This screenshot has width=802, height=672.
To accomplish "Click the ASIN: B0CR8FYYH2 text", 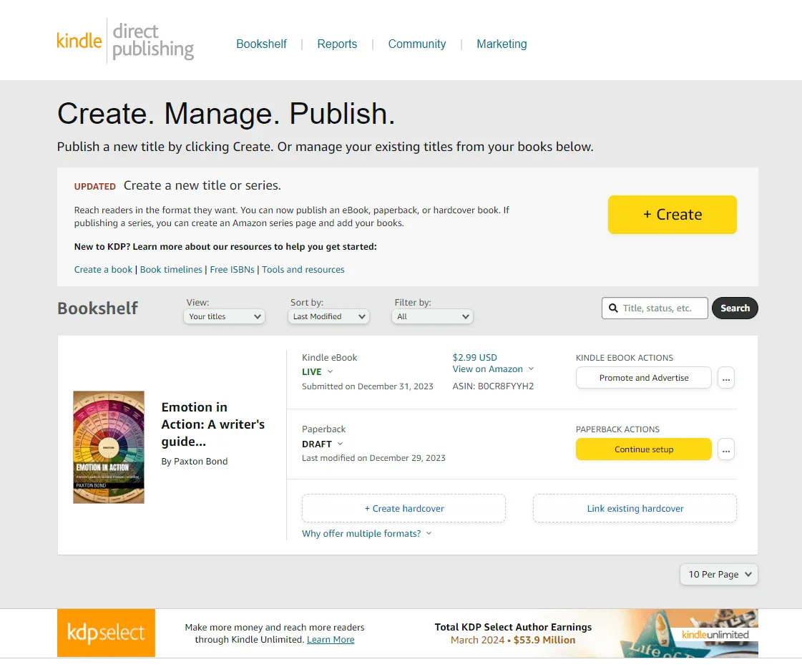I will (x=493, y=386).
